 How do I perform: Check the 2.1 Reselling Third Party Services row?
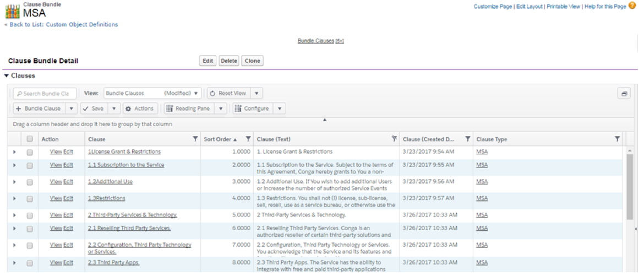30,228
